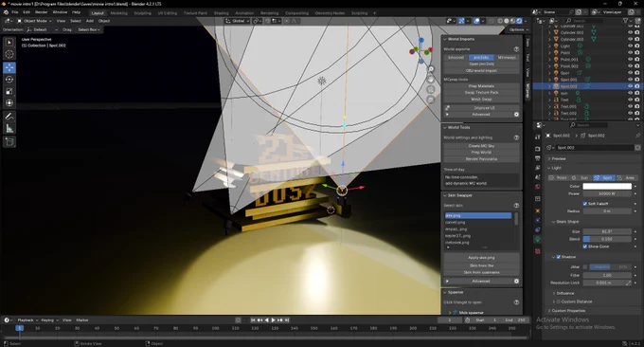Toggle the Soft Falloff checkbox
Image resolution: width=644 pixels, height=347 pixels.
(x=585, y=204)
